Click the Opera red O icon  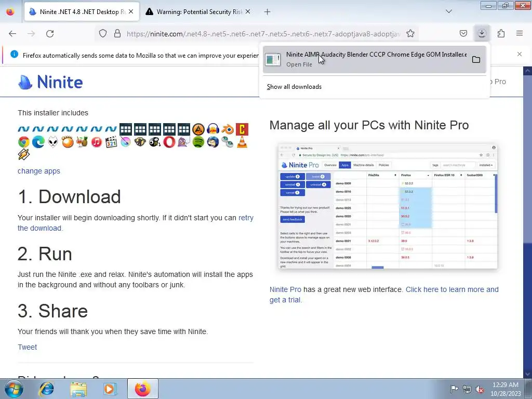169,142
